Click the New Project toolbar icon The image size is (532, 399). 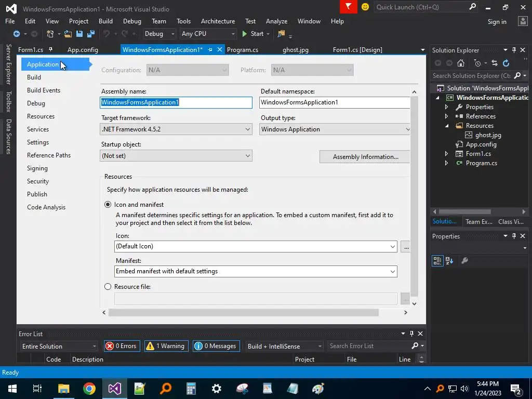[50, 34]
